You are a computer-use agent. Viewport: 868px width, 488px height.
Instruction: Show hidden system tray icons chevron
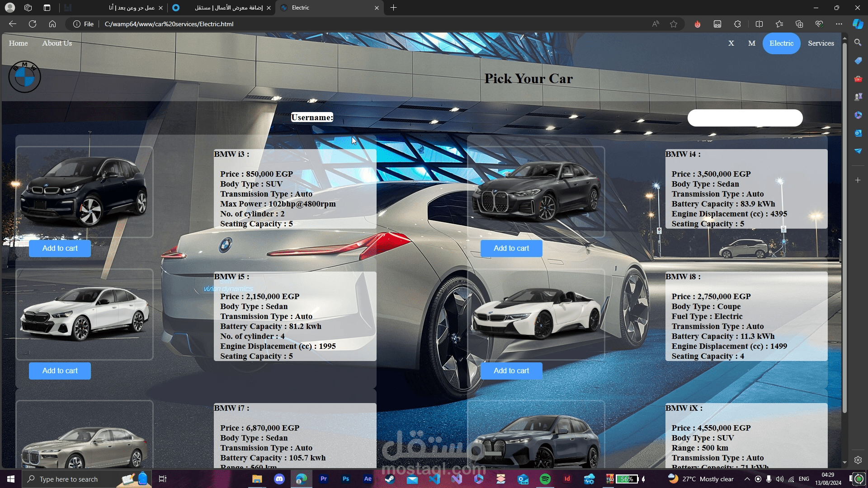pos(747,479)
